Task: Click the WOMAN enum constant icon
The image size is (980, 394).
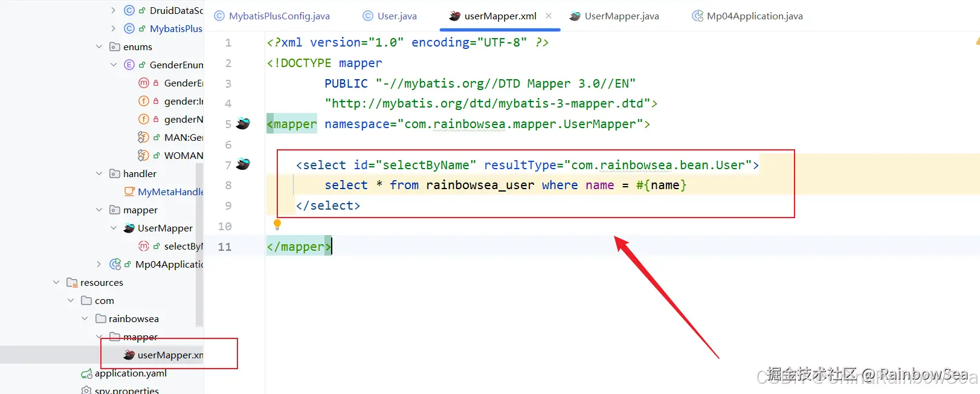Action: tap(143, 155)
